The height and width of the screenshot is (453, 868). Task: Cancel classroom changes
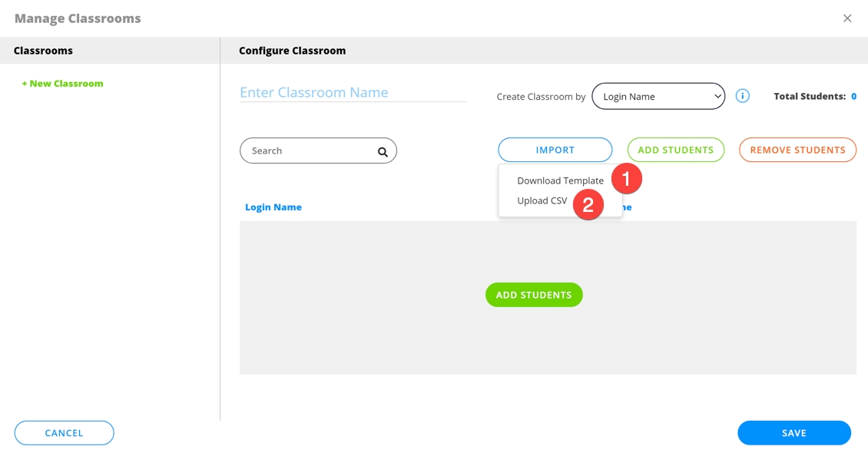click(x=64, y=433)
